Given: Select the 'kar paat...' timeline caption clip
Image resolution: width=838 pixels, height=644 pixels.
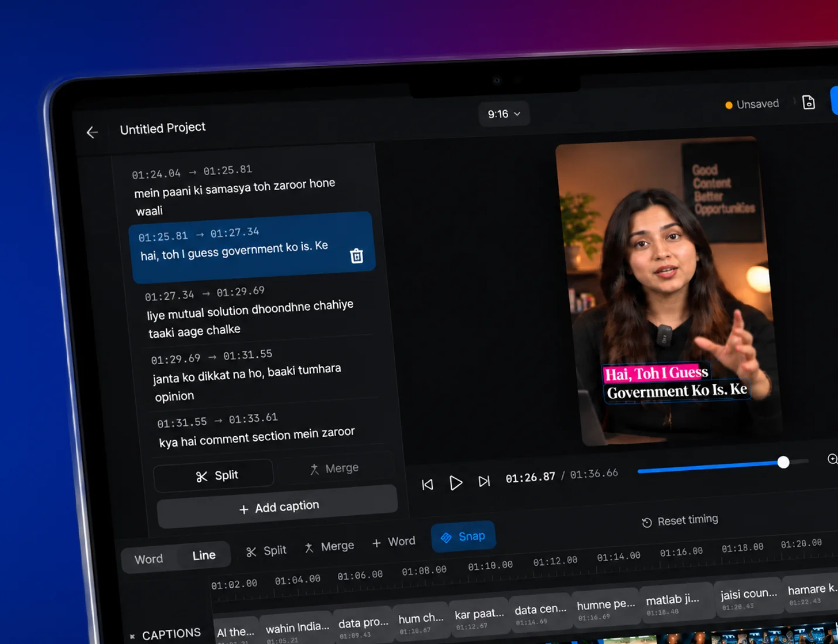Looking at the screenshot, I should (x=479, y=616).
